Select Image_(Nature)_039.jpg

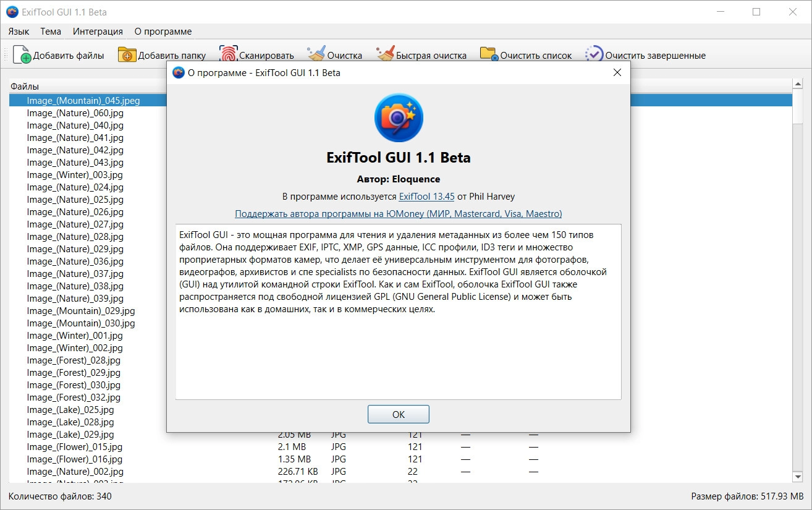point(75,299)
